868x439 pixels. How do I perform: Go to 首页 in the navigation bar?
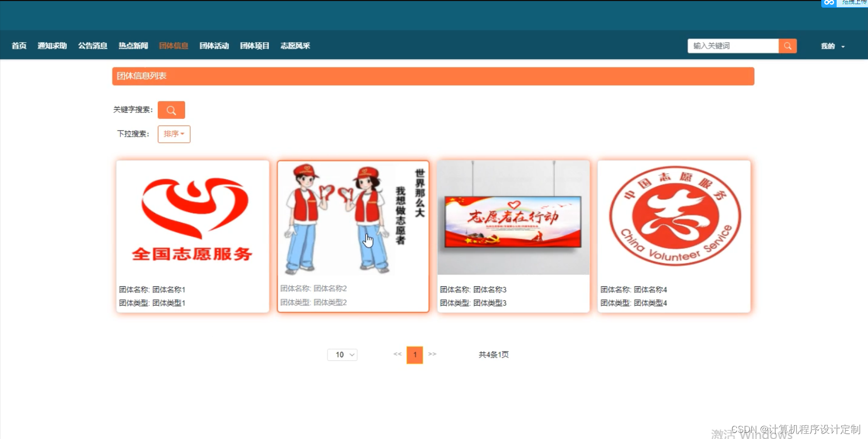[x=19, y=46]
